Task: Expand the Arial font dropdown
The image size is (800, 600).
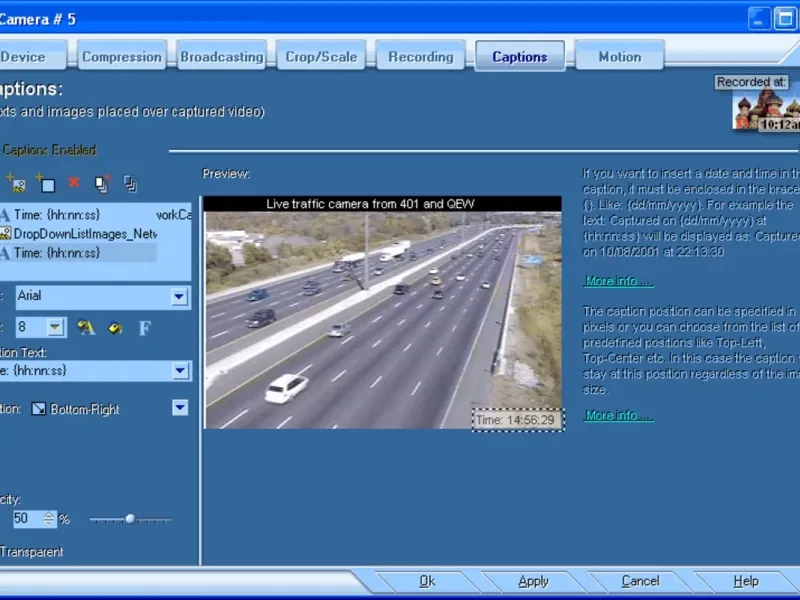Action: [x=179, y=297]
